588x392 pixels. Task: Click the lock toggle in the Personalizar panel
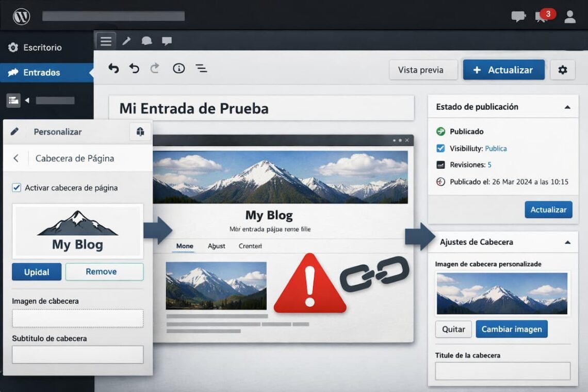140,132
